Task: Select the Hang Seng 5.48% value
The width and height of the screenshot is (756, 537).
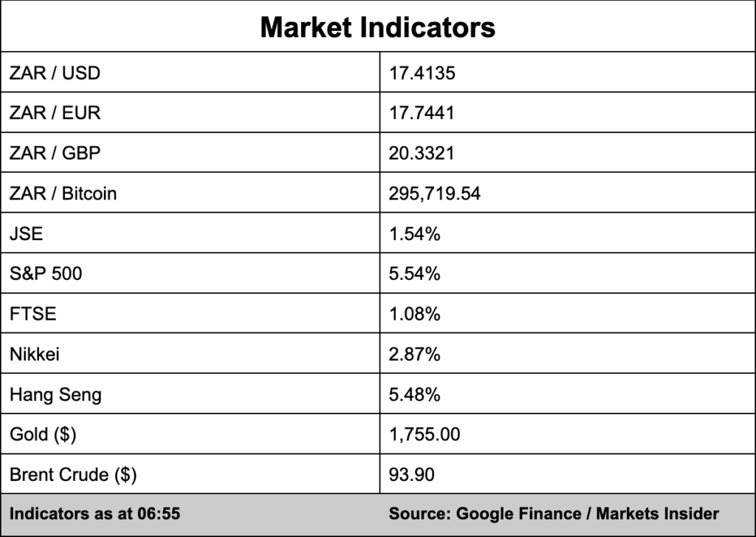Action: [415, 394]
